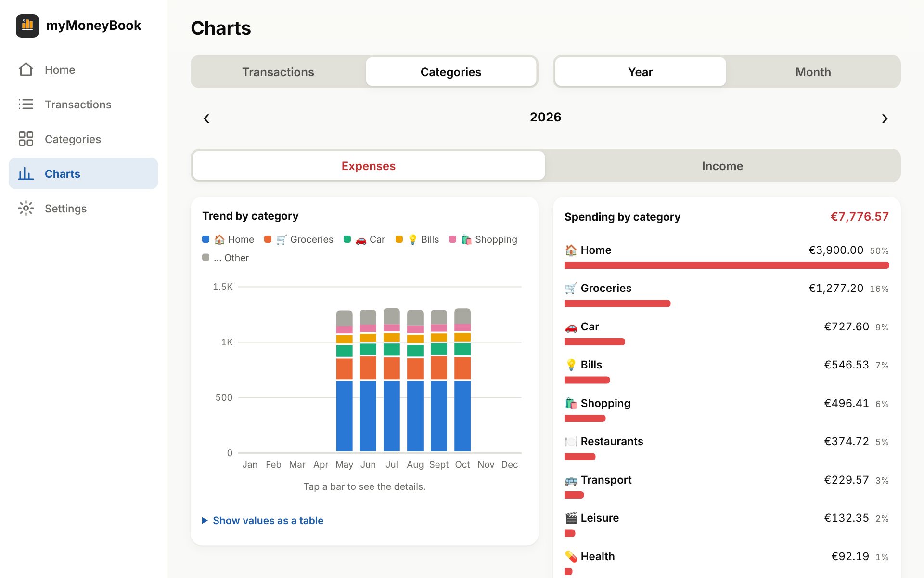Click the Groceries spending progress bar
Screen dimensions: 924x578
(x=617, y=303)
